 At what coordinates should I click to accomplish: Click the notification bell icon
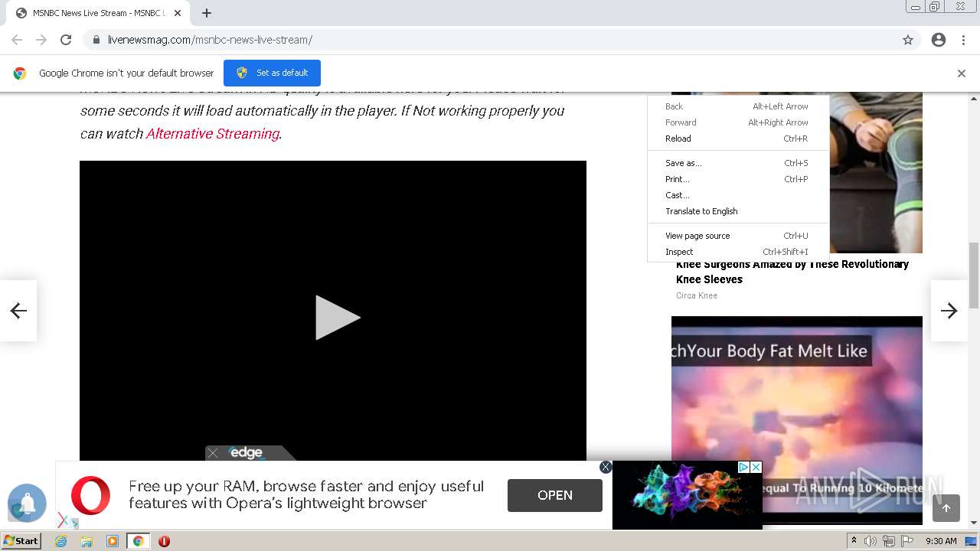[28, 503]
